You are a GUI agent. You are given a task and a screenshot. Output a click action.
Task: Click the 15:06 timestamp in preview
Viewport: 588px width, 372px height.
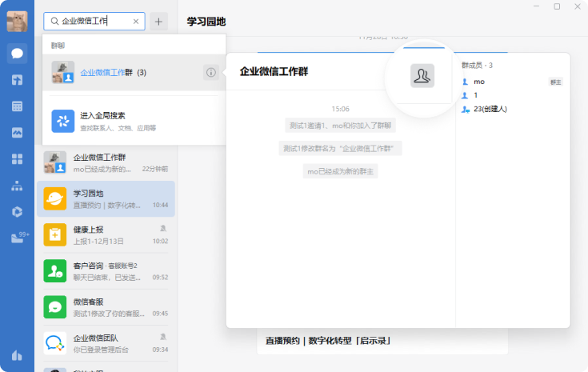[340, 109]
